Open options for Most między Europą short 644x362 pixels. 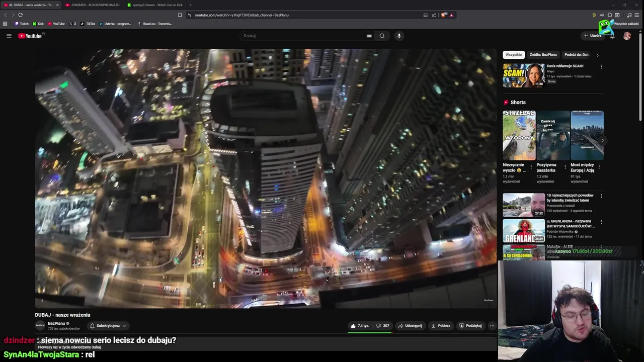599,166
